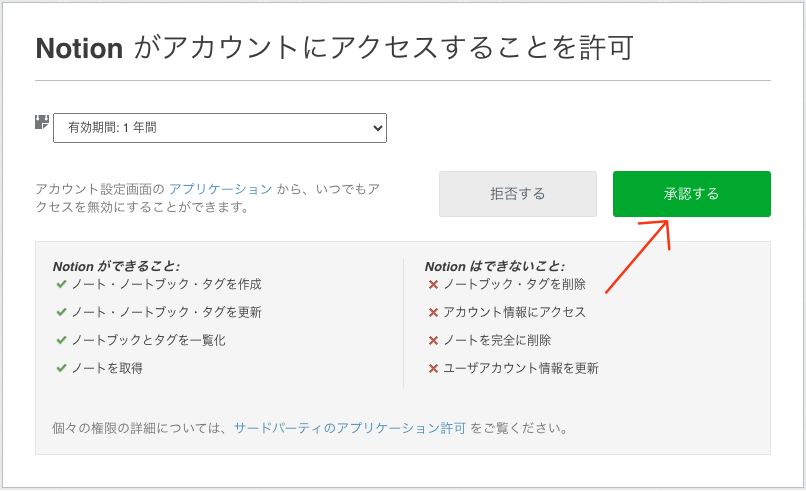This screenshot has width=806, height=491.
Task: Click checkmark next to ノート・ノートブック・タグを更新
Action: (x=61, y=312)
